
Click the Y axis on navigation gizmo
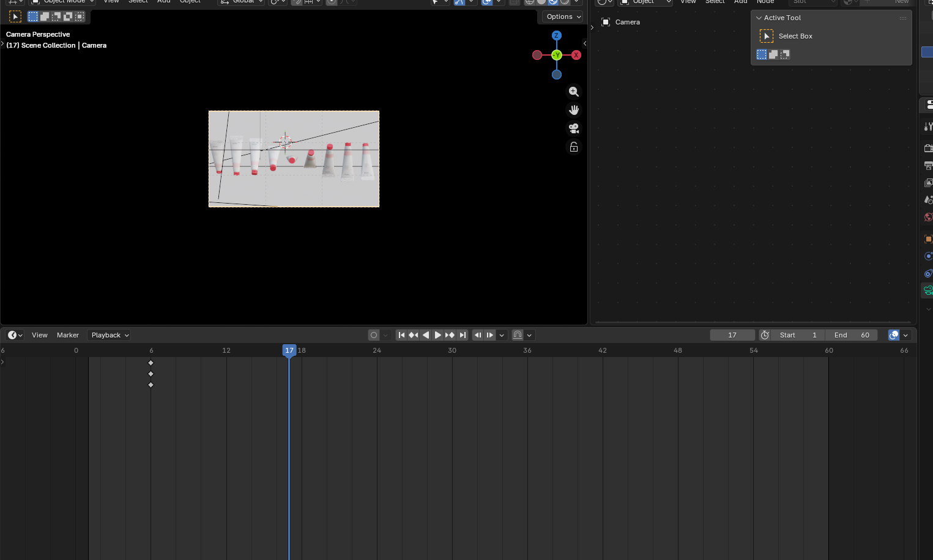[557, 55]
